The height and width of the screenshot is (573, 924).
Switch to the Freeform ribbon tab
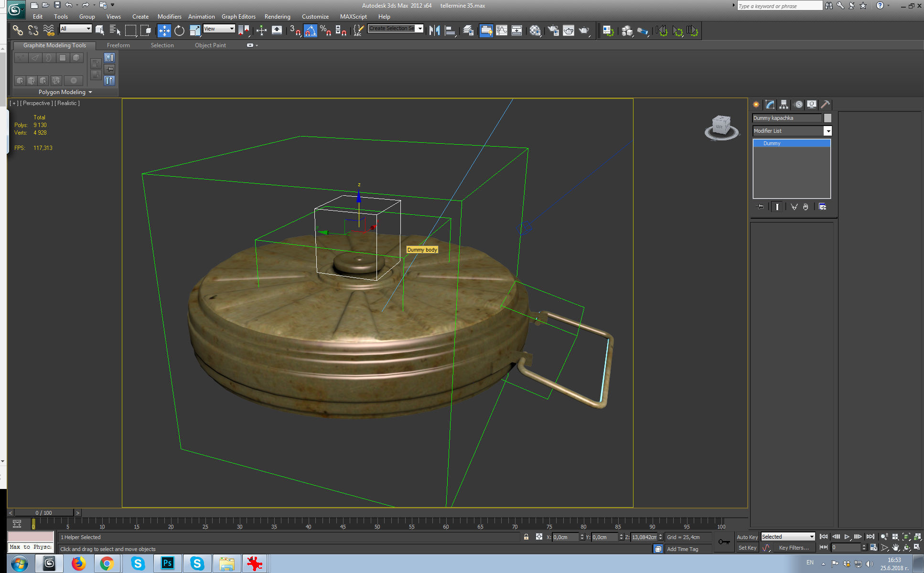pos(118,45)
